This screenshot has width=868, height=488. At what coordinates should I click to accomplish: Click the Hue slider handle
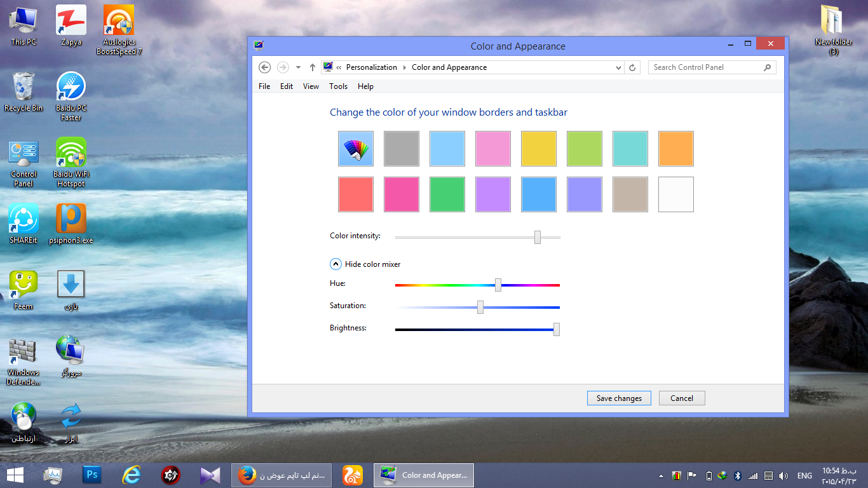498,285
